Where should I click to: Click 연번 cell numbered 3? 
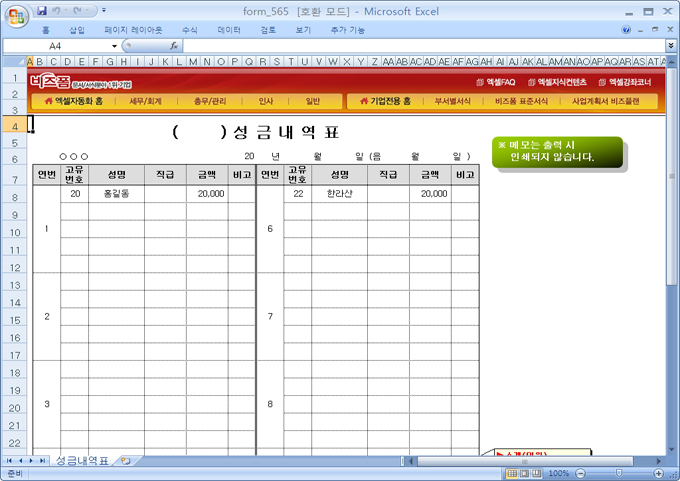pos(47,404)
